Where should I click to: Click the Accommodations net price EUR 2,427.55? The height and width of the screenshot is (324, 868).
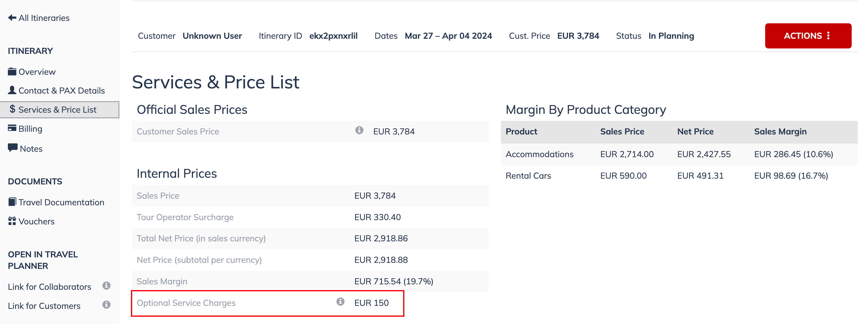pos(704,154)
